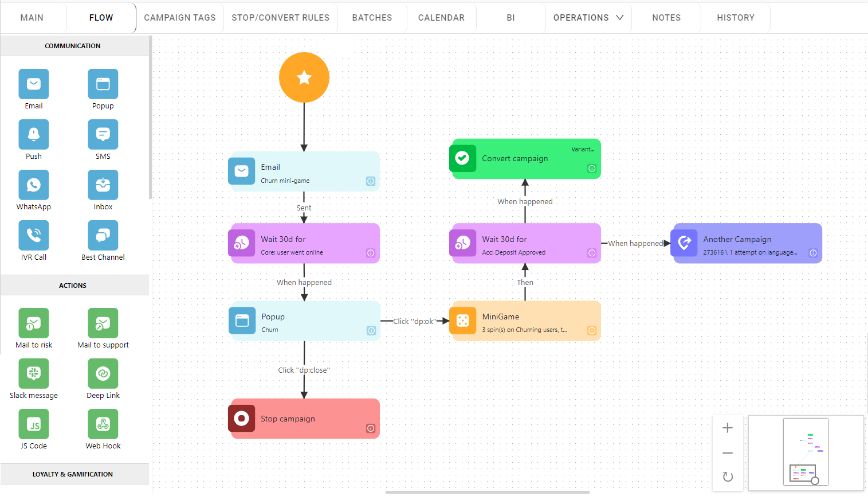
Task: Open the Stop/Convert Rules tab
Action: point(280,18)
